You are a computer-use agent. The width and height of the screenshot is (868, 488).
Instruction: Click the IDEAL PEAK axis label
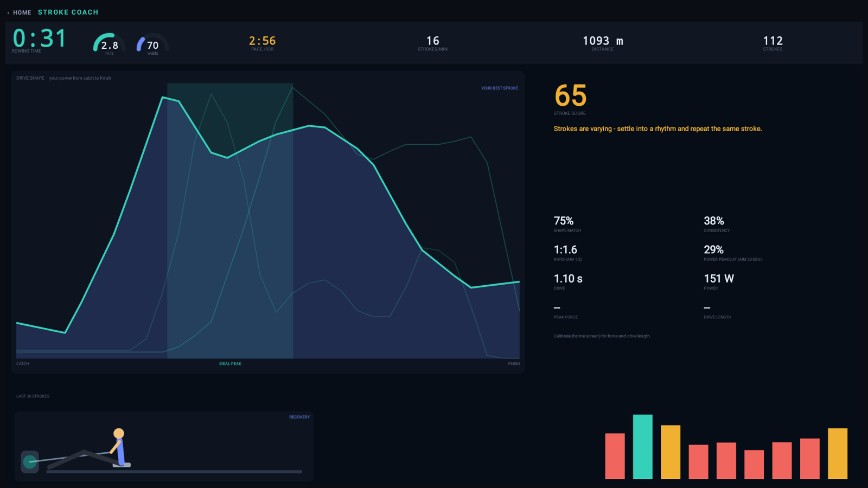[230, 364]
